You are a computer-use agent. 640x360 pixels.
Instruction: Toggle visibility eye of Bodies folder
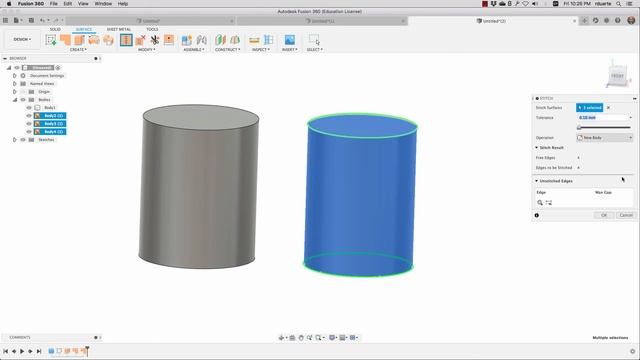point(23,100)
